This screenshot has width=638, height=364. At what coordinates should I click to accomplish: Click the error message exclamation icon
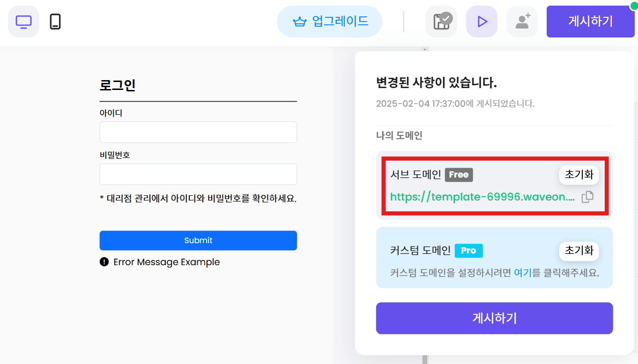tap(104, 262)
